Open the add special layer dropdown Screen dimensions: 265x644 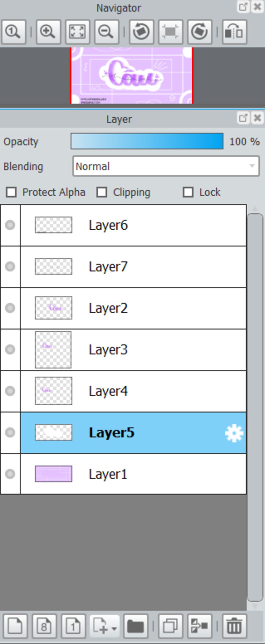coord(104,626)
